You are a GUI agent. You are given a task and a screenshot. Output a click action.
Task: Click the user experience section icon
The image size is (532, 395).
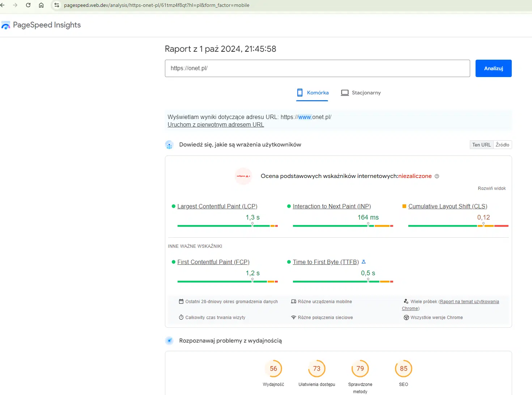(x=169, y=145)
